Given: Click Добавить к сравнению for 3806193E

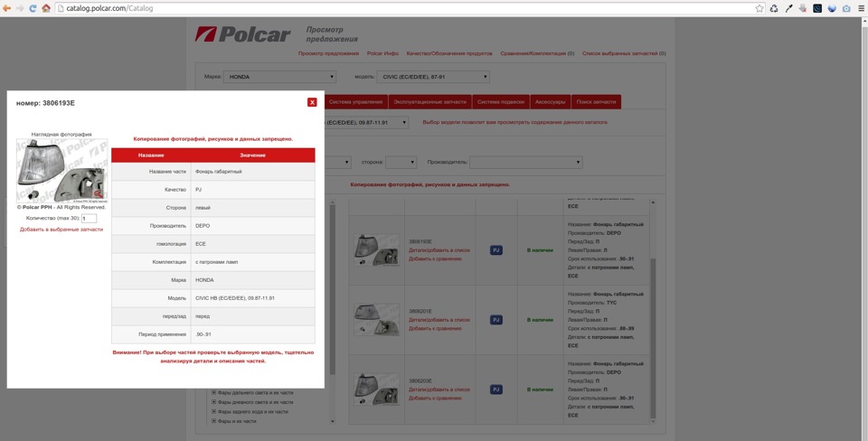Looking at the screenshot, I should point(435,259).
